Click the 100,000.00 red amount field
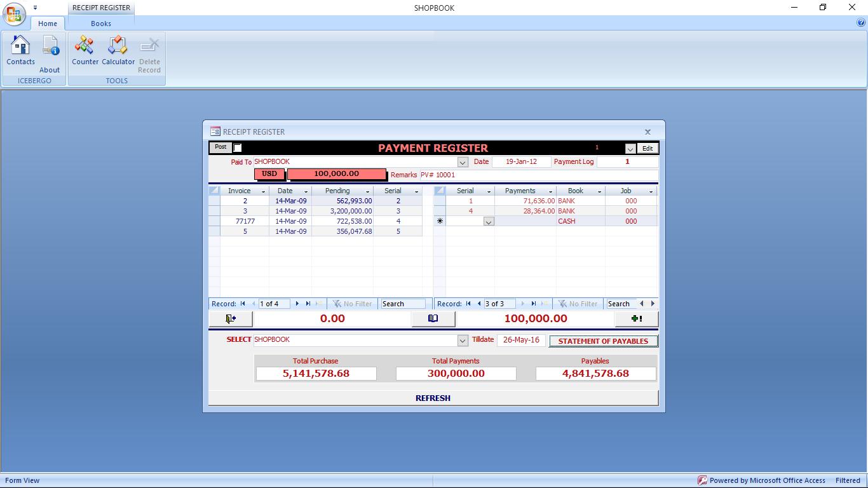The width and height of the screenshot is (868, 488). [336, 173]
